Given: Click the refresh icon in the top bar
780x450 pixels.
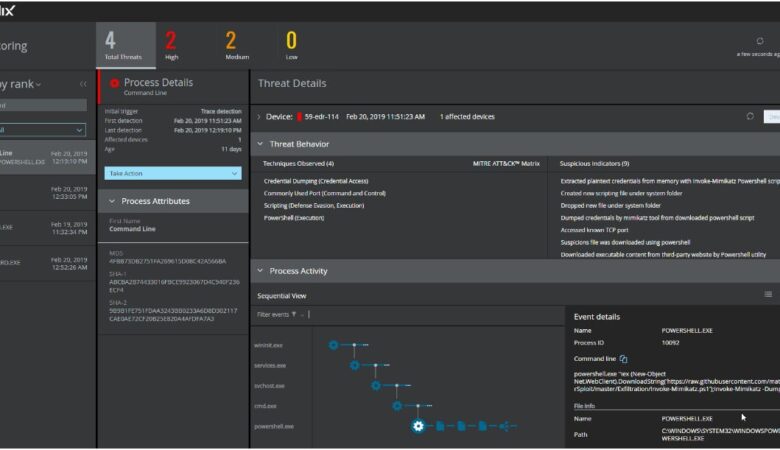Looking at the screenshot, I should (x=760, y=41).
